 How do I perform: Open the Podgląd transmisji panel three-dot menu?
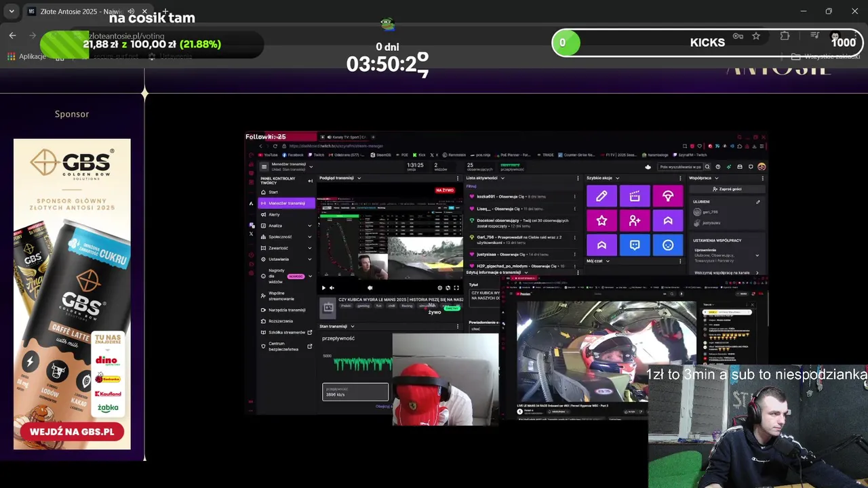point(459,178)
